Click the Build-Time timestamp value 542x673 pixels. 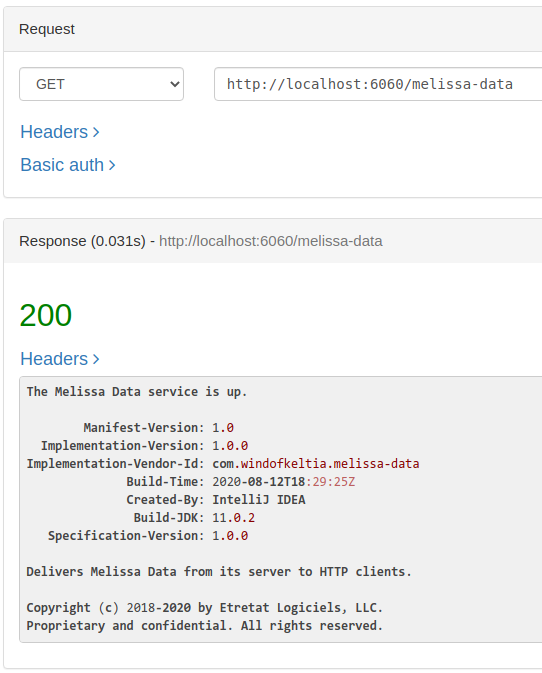click(284, 482)
